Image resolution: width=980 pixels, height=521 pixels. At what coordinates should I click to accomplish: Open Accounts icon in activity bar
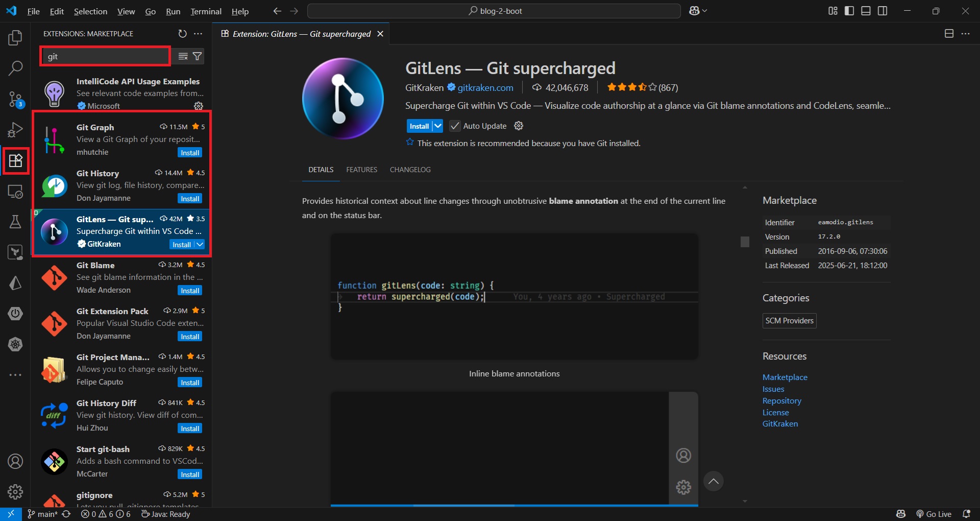tap(15, 461)
